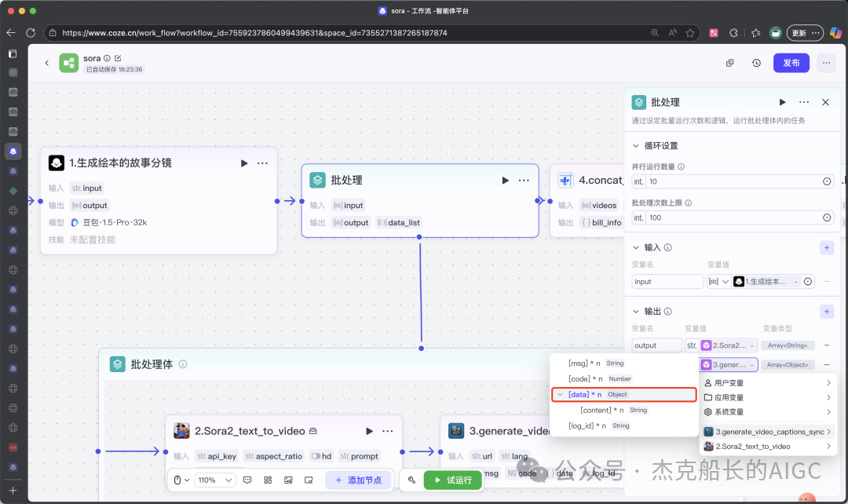Collapse the 输入 section in panel
This screenshot has width=848, height=504.
coord(636,247)
